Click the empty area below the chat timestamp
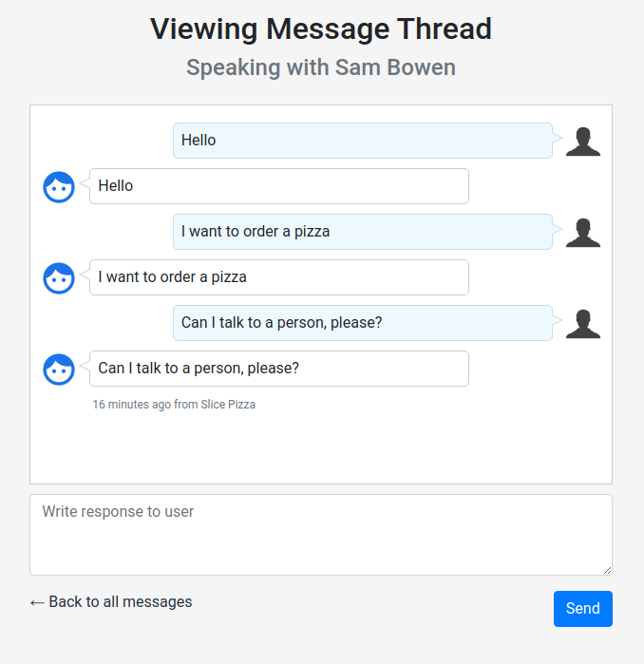Image resolution: width=644 pixels, height=664 pixels. coord(321,448)
